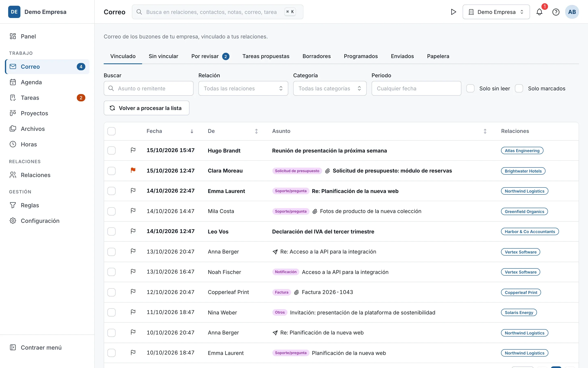588x368 pixels.
Task: Open the help question mark icon
Action: click(x=556, y=12)
